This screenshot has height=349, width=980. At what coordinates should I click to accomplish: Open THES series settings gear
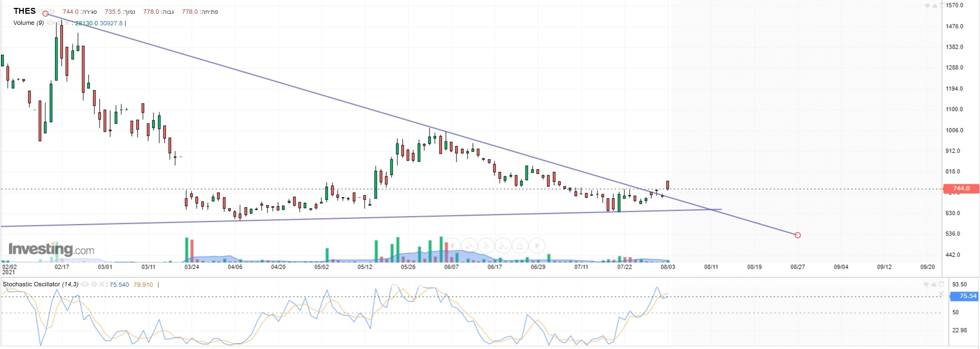click(52, 12)
